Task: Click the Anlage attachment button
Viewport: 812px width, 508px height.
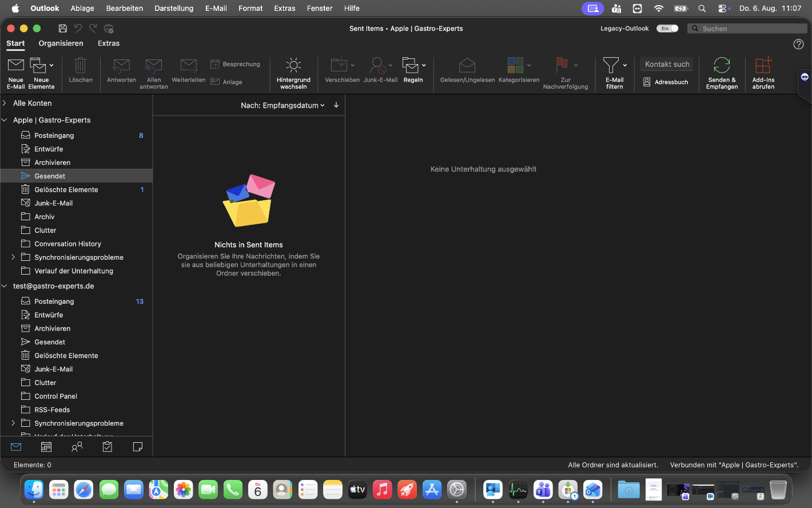Action: (x=226, y=82)
